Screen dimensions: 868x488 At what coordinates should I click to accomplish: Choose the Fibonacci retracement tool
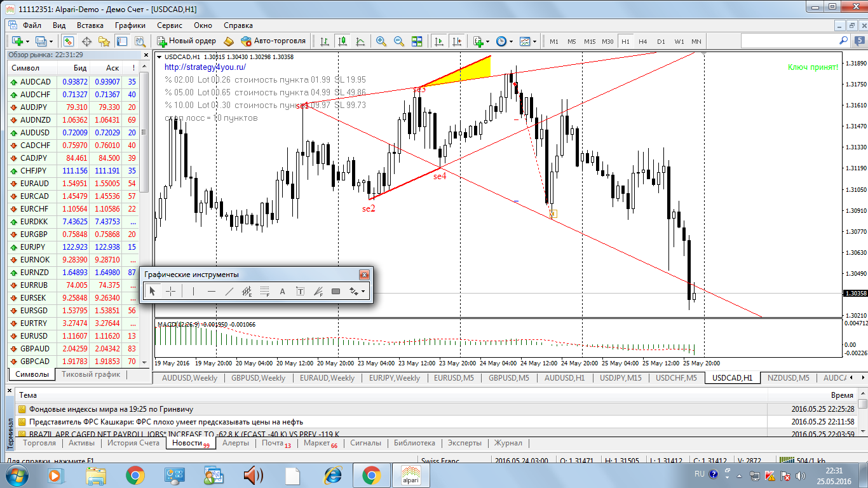coord(265,292)
